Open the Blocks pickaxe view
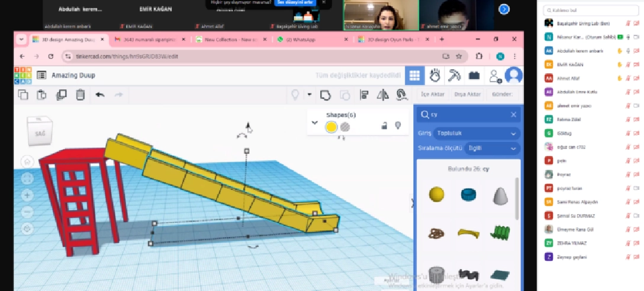 coord(454,76)
